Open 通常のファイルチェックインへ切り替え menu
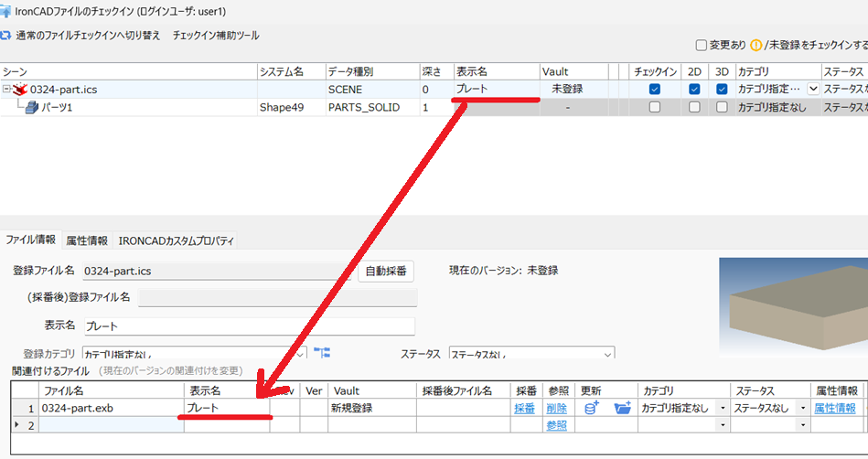The height and width of the screenshot is (459, 868). click(88, 36)
